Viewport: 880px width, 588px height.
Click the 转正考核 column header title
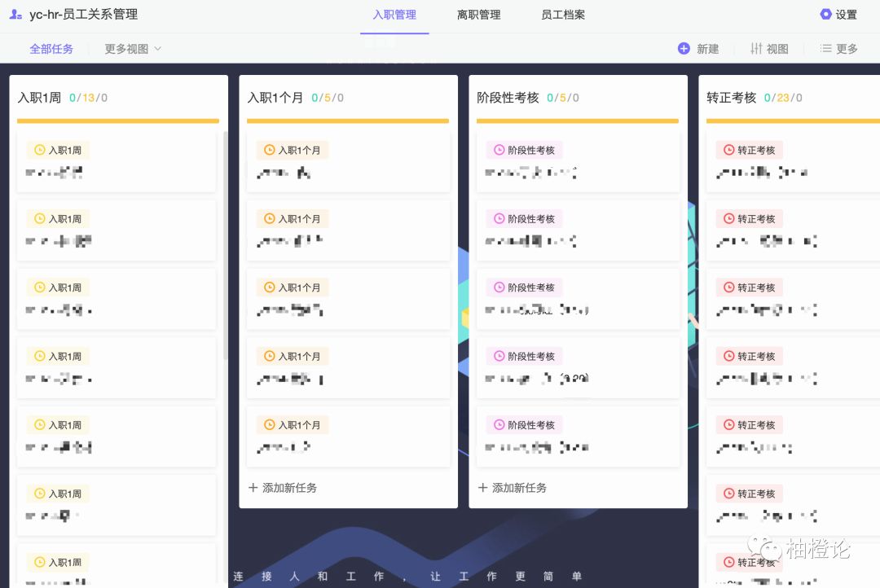(731, 98)
